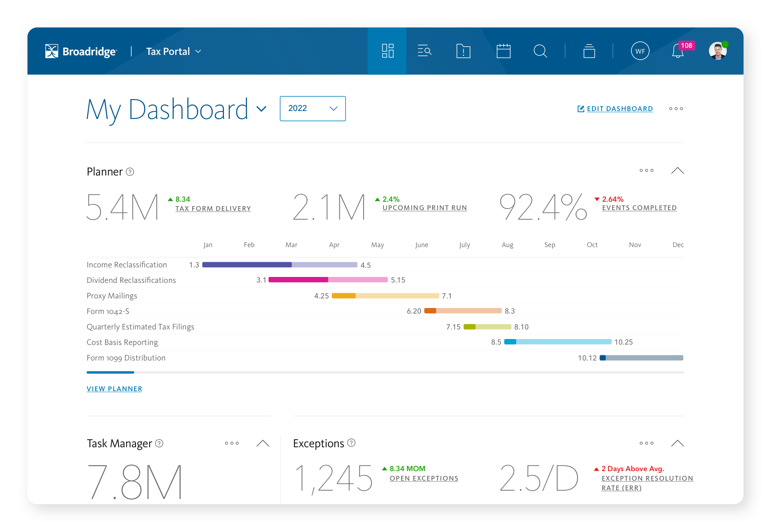Open the stacked archive icon in header

(589, 51)
